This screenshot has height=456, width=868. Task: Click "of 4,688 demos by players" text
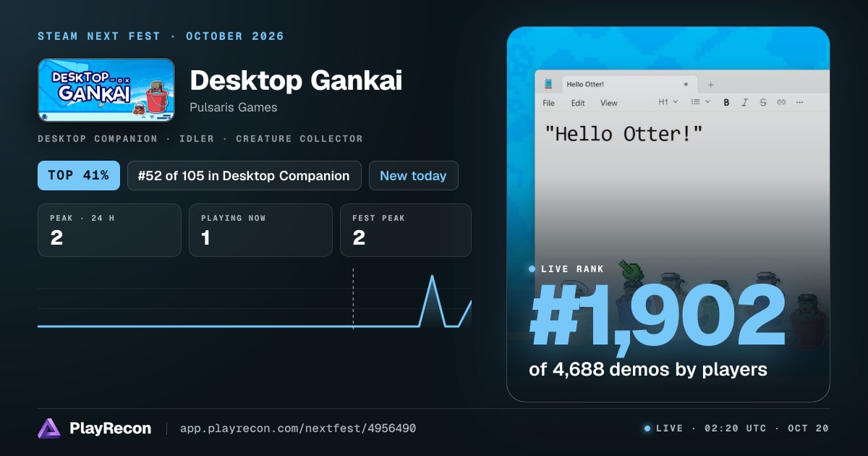648,369
